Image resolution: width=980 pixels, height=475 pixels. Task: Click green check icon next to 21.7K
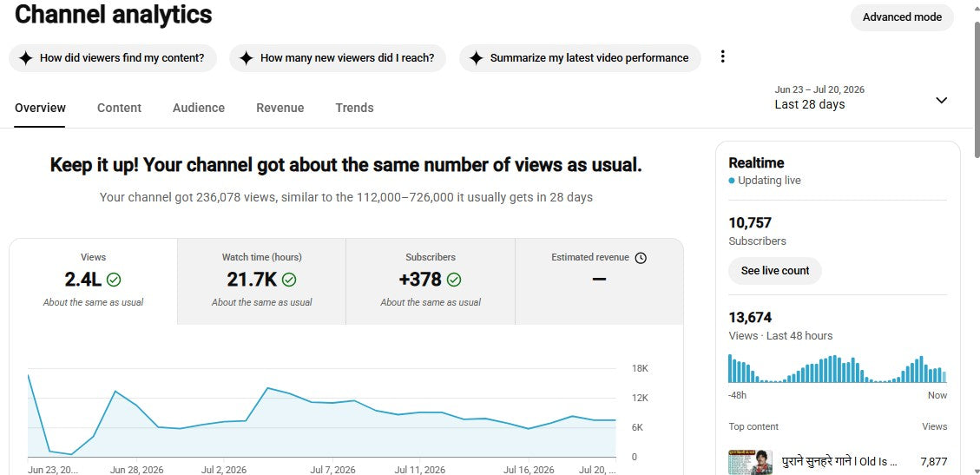coord(289,280)
